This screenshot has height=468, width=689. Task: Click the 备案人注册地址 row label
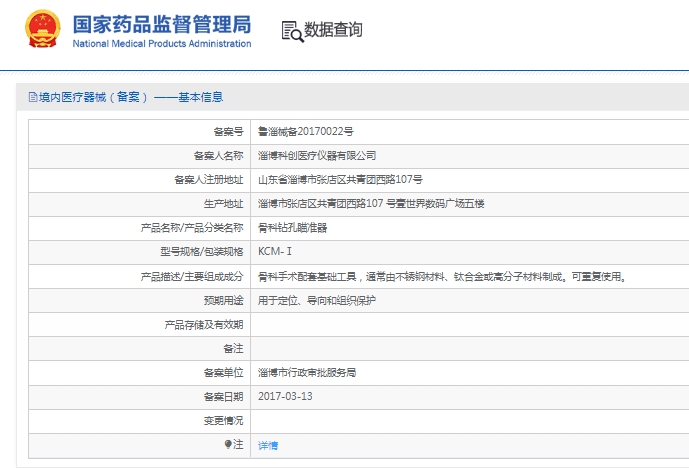tap(209, 180)
